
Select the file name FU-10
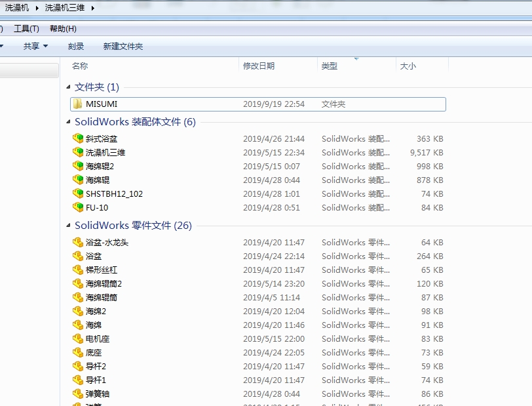tap(97, 207)
